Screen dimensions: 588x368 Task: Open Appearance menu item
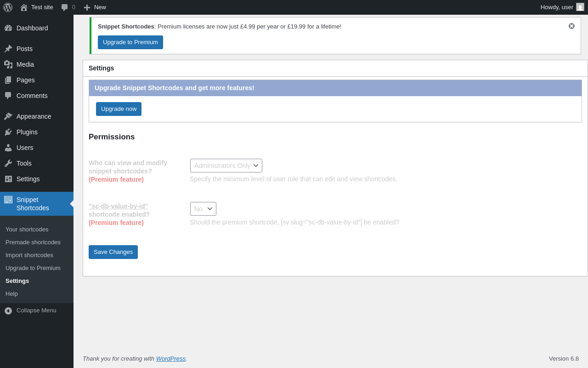tap(34, 116)
